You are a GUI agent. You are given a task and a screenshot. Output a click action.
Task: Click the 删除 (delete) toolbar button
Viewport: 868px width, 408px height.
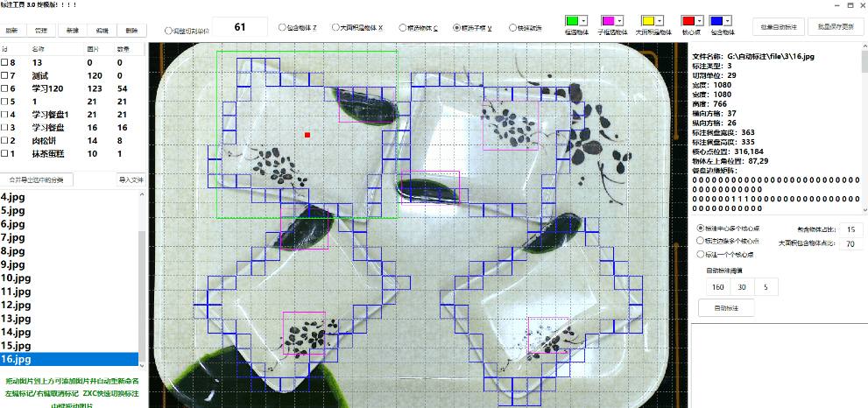coord(131,30)
